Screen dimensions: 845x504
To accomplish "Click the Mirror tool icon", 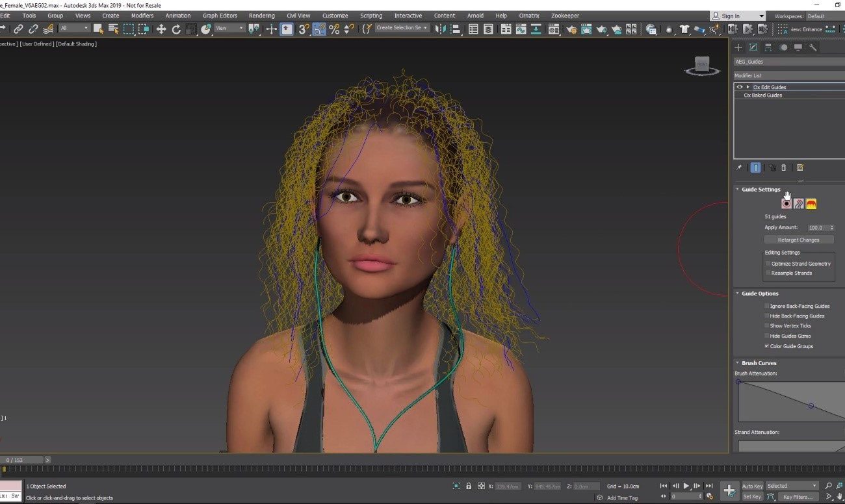I will point(442,29).
